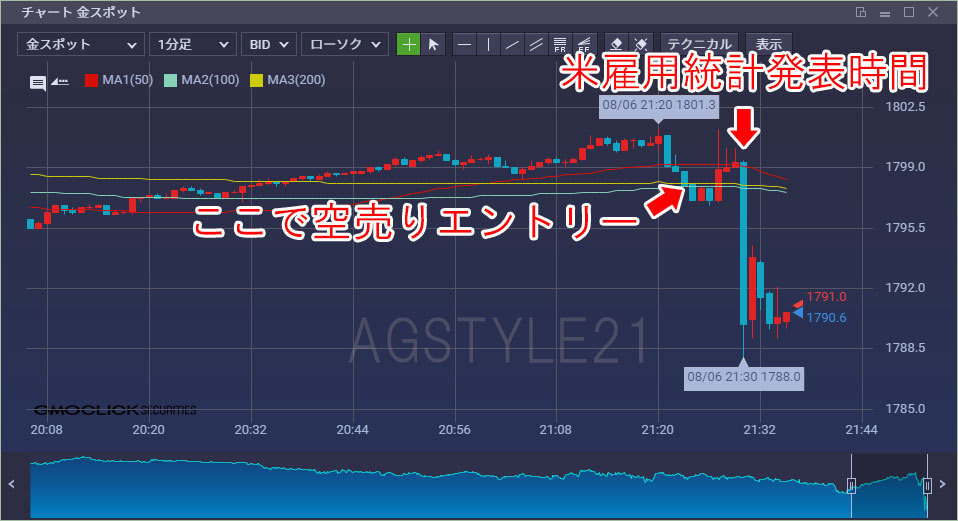Open the ローソク chart type dropdown
This screenshot has width=958, height=521.
point(345,44)
